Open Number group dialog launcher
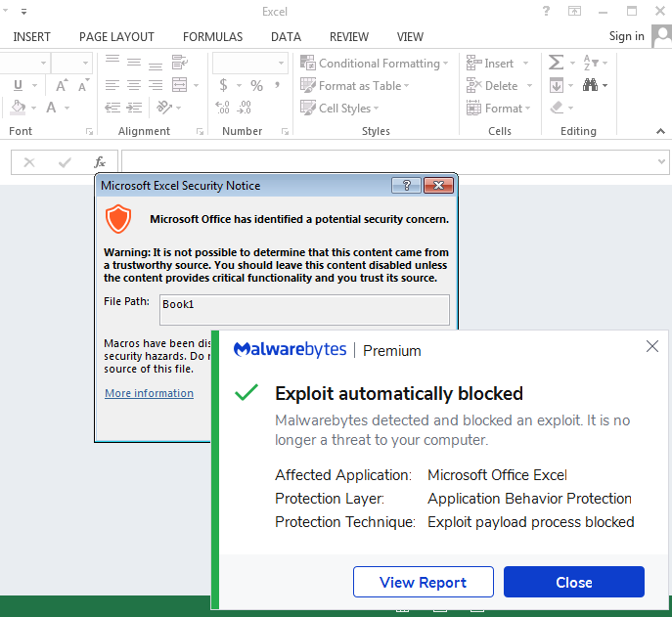The height and width of the screenshot is (617, 672). [x=285, y=132]
